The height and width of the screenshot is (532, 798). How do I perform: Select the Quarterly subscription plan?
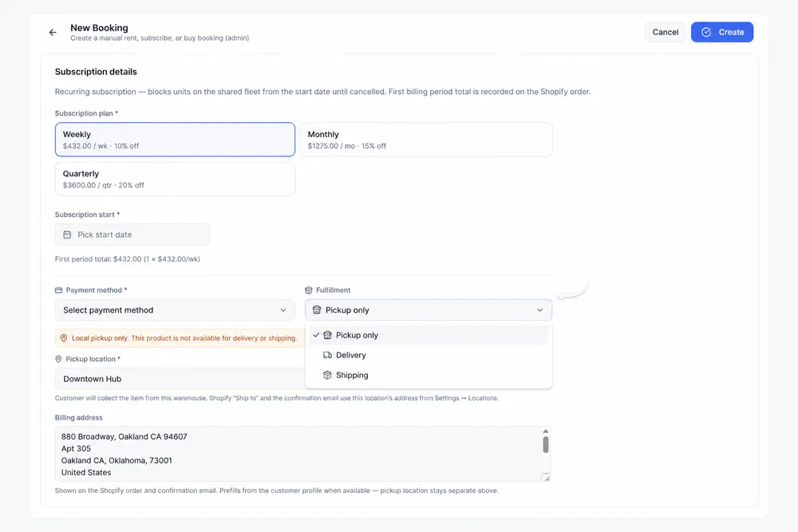click(175, 179)
